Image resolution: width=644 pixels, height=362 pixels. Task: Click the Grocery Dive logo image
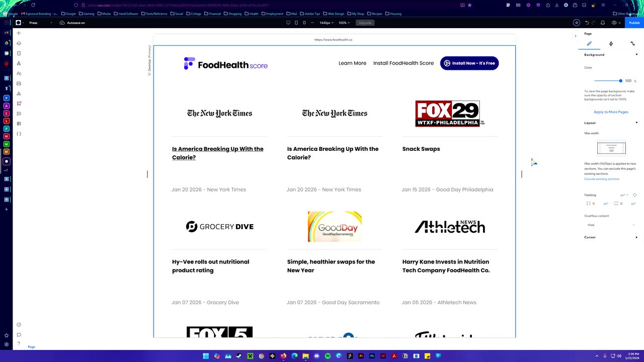(x=219, y=227)
